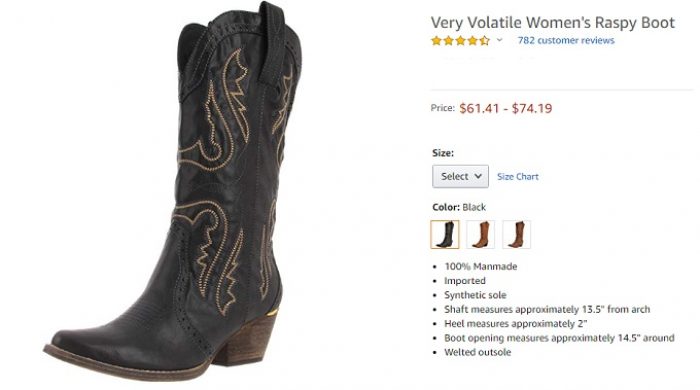This screenshot has width=700, height=390.
Task: Click the Boot opening measures 14.5" bullet
Action: (x=559, y=338)
